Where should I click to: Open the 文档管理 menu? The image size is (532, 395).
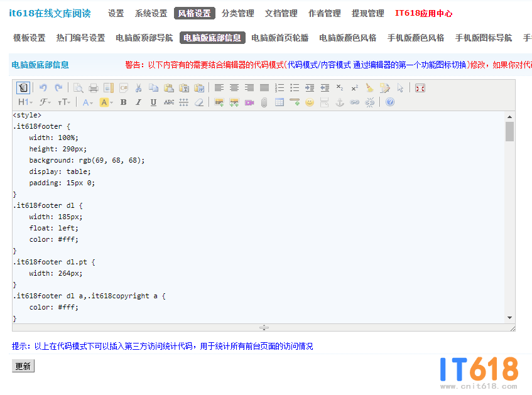[x=281, y=13]
